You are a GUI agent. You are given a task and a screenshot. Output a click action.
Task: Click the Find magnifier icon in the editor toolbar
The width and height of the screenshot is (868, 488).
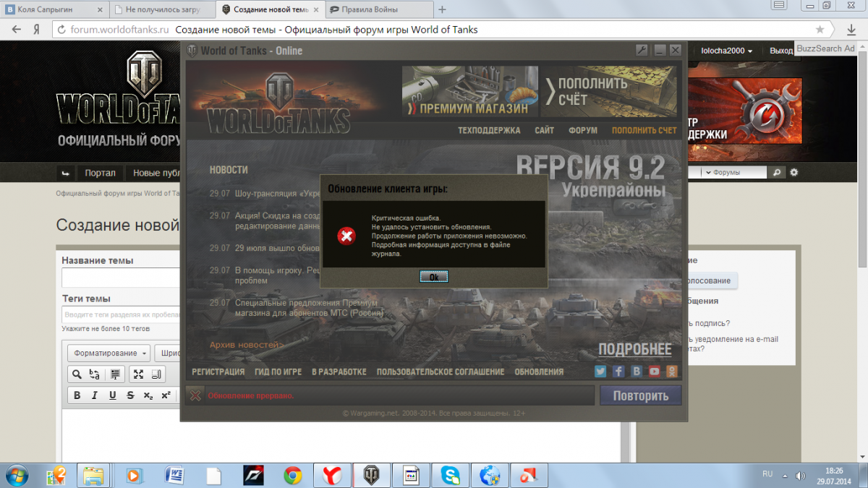click(77, 374)
